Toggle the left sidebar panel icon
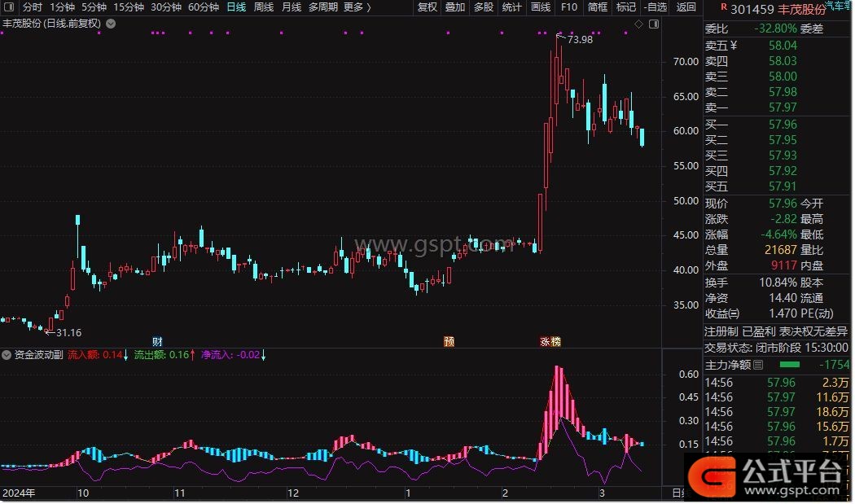This screenshot has width=855, height=504. pyautogui.click(x=9, y=7)
